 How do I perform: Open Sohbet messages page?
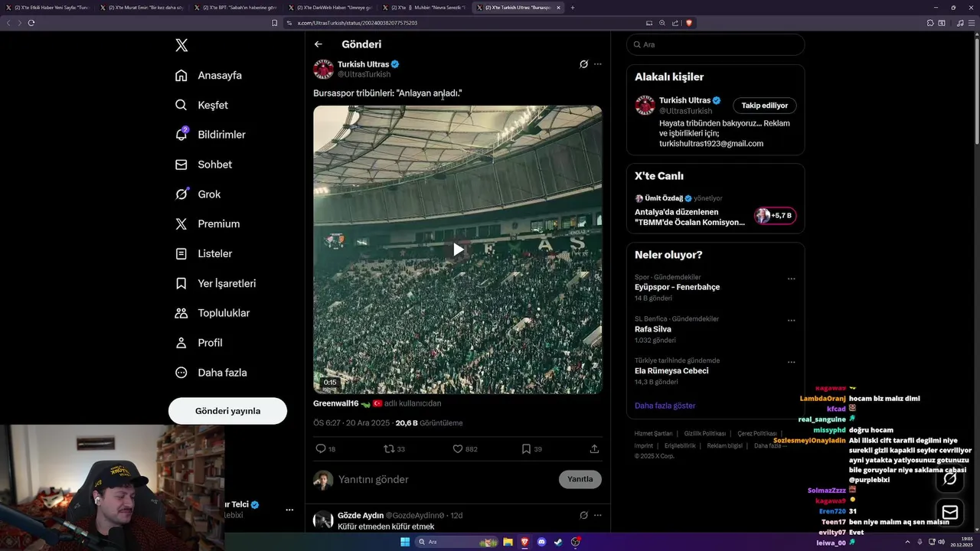click(204, 165)
